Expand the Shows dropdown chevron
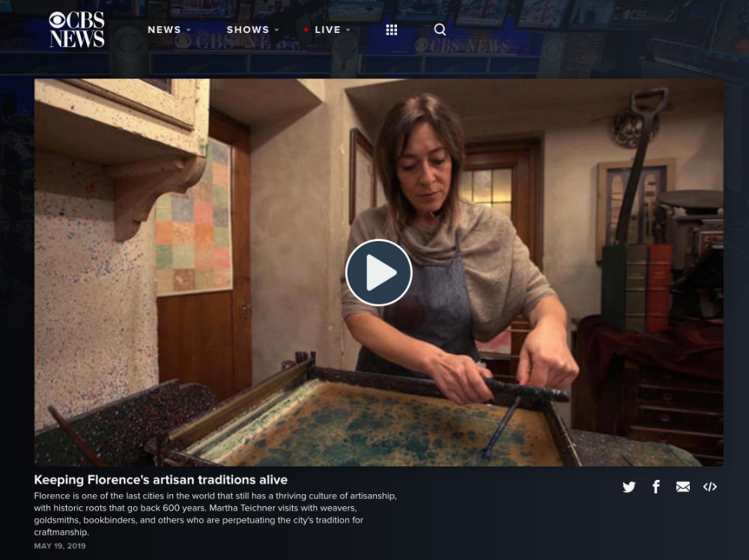Viewport: 749px width, 560px height. click(x=276, y=30)
